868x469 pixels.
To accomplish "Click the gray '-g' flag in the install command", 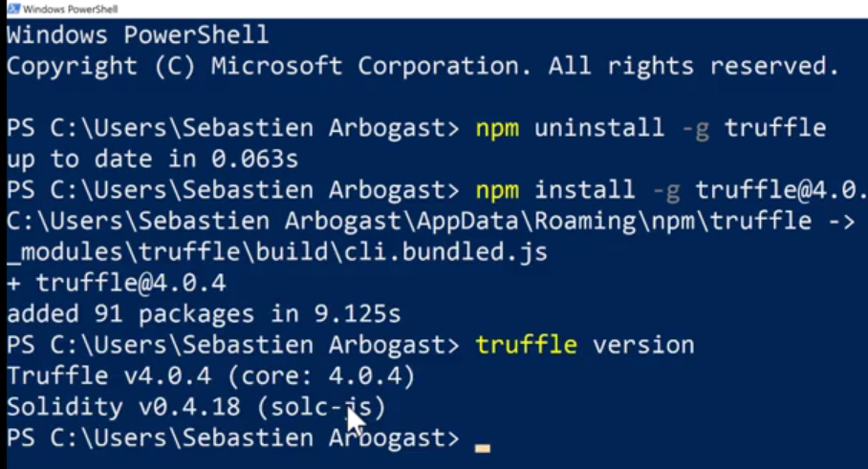I will [x=665, y=191].
